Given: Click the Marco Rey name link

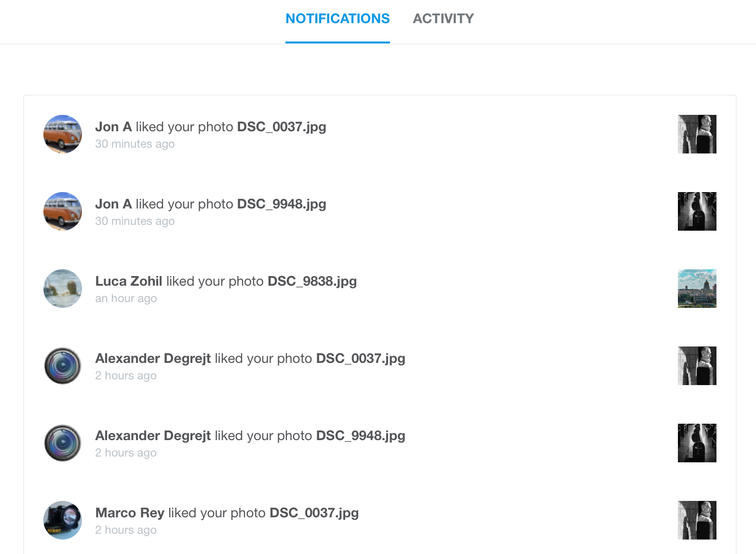Looking at the screenshot, I should tap(130, 513).
